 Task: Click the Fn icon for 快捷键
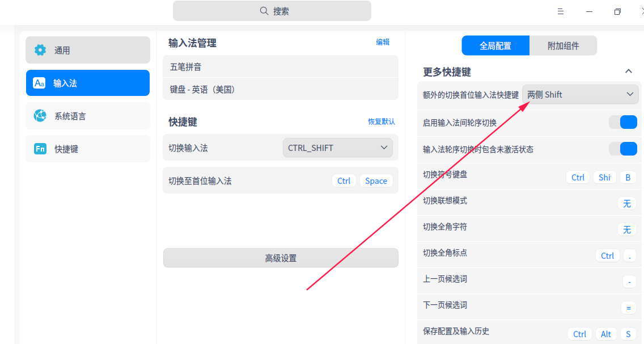coord(40,149)
